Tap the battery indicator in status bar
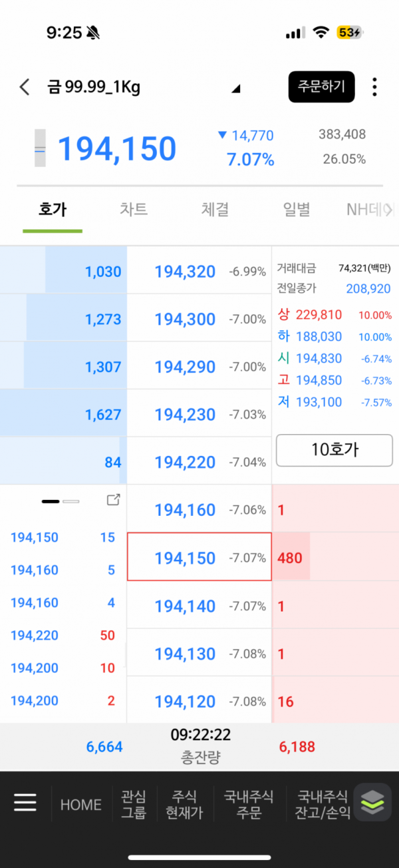Viewport: 399px width, 868px height. click(x=350, y=33)
